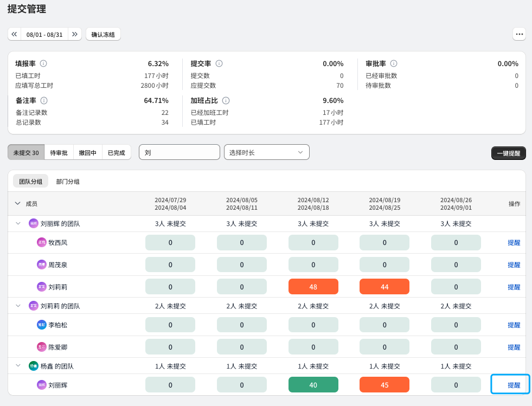Click the orange 48 hours cell for 刘莉莉
This screenshot has width=532, height=406.
(x=313, y=287)
